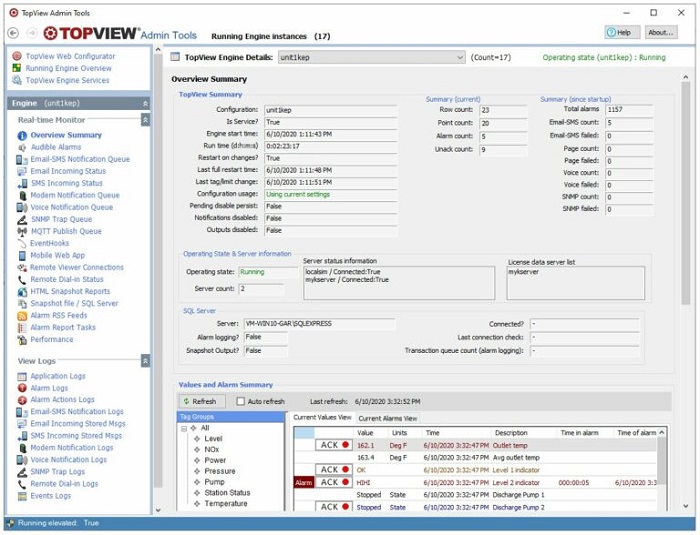Click the red Alarm status cell

click(x=304, y=482)
